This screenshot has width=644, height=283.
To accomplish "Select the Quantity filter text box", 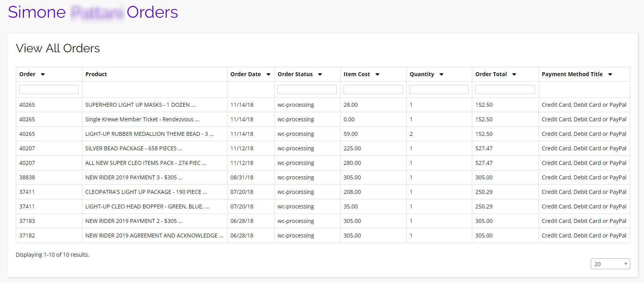I will 439,89.
